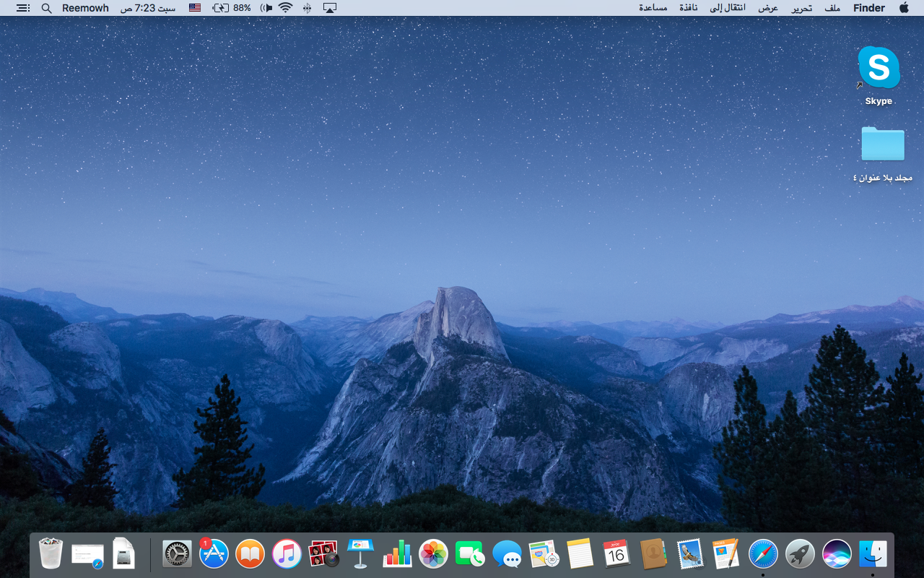Restore the minimized Safari window from the Dock

point(88,555)
